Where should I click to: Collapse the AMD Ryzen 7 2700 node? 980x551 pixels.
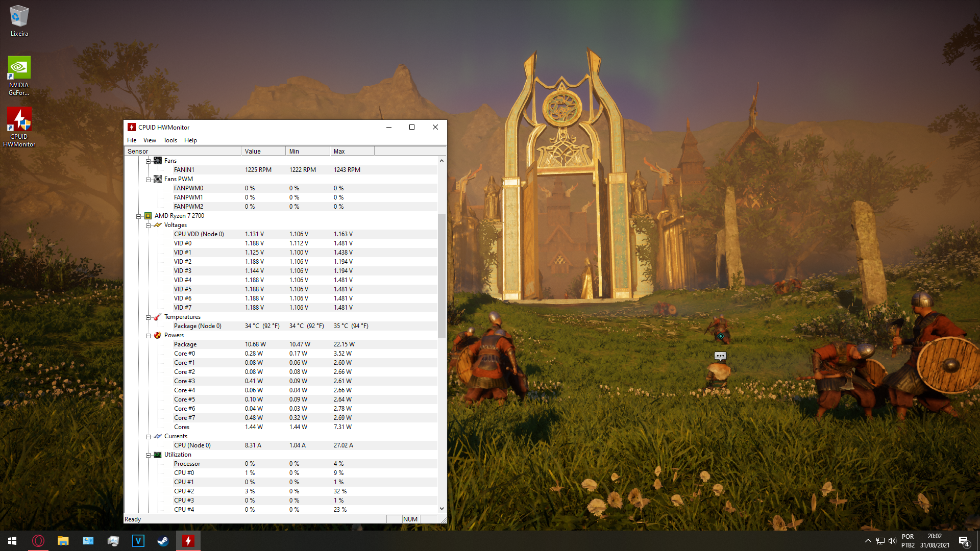tap(138, 216)
